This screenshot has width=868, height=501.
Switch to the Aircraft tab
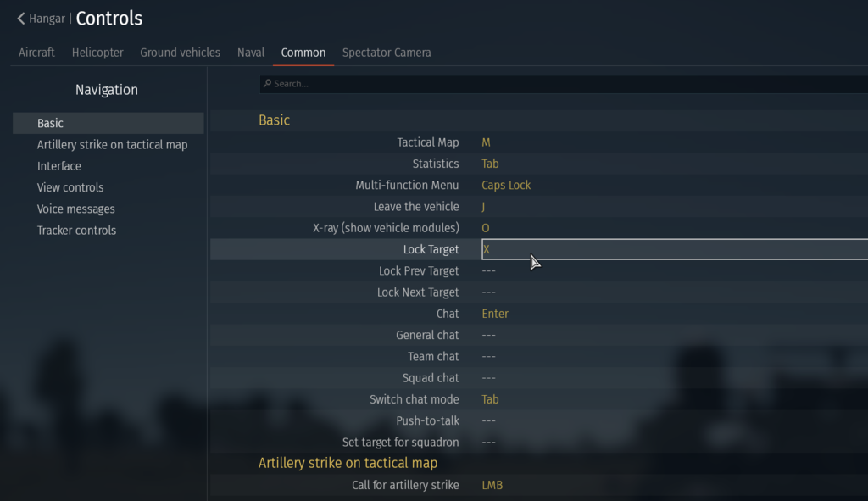pyautogui.click(x=36, y=53)
